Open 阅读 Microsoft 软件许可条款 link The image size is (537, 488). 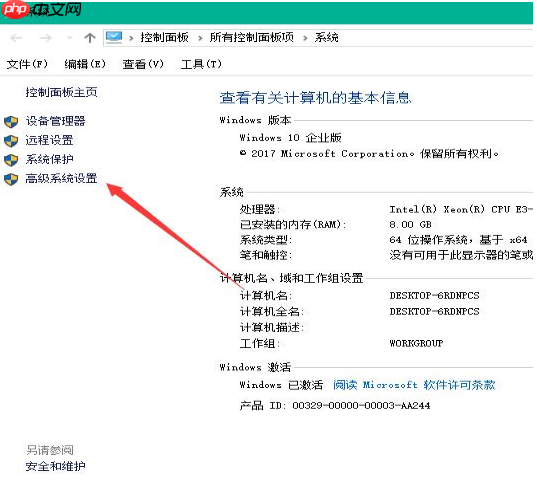click(x=414, y=385)
